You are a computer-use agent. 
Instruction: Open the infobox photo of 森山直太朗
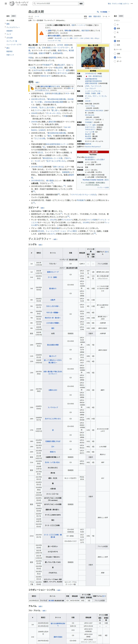(x=93, y=57)
